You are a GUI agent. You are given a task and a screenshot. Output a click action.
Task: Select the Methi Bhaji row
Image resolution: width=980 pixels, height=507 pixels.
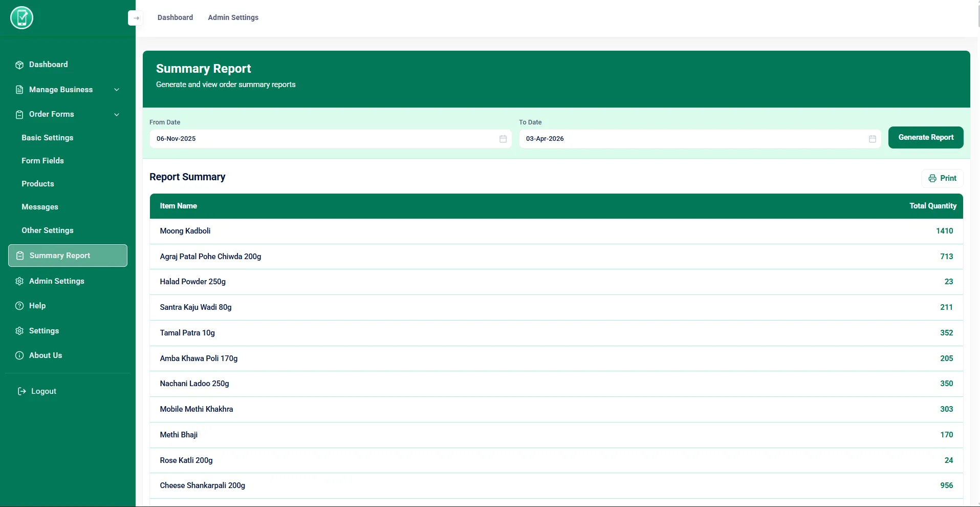coord(556,435)
